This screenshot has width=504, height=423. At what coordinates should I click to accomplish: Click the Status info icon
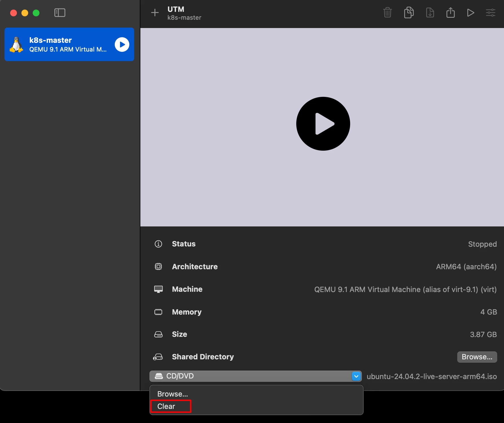[x=158, y=244]
